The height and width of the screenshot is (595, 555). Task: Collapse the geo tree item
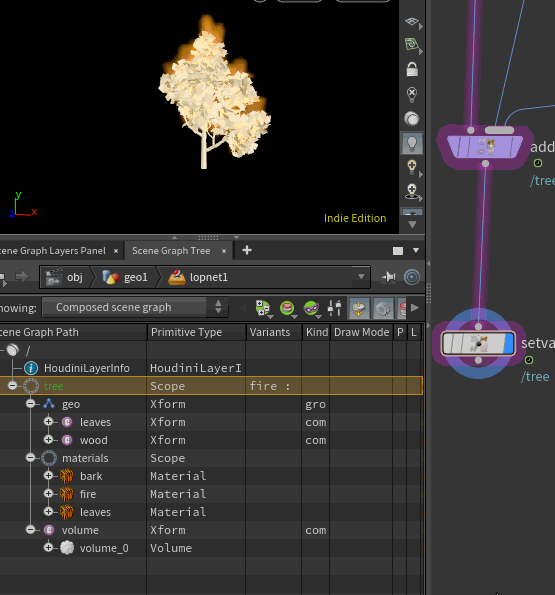[31, 404]
